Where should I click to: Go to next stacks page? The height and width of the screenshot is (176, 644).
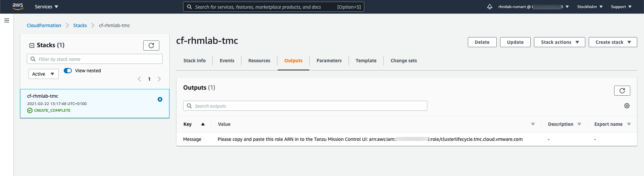click(x=159, y=79)
